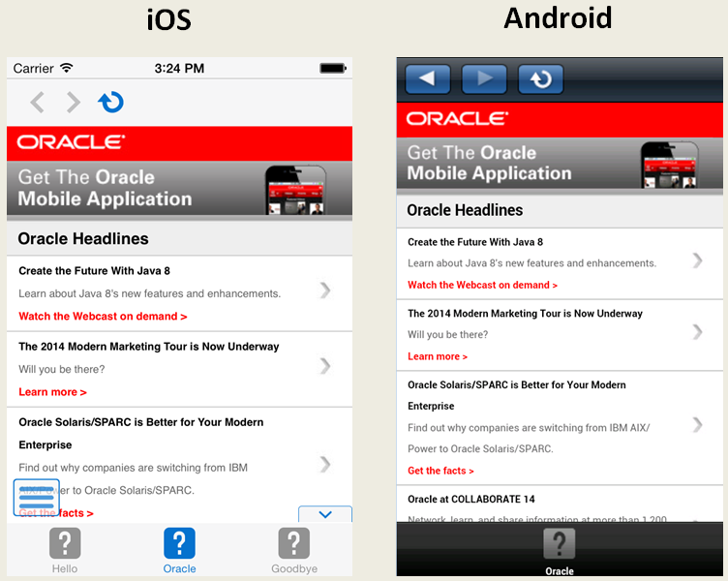Screen dimensions: 728x581
Task: Tap iOS 'Will you be there?' text
Action: pos(62,369)
